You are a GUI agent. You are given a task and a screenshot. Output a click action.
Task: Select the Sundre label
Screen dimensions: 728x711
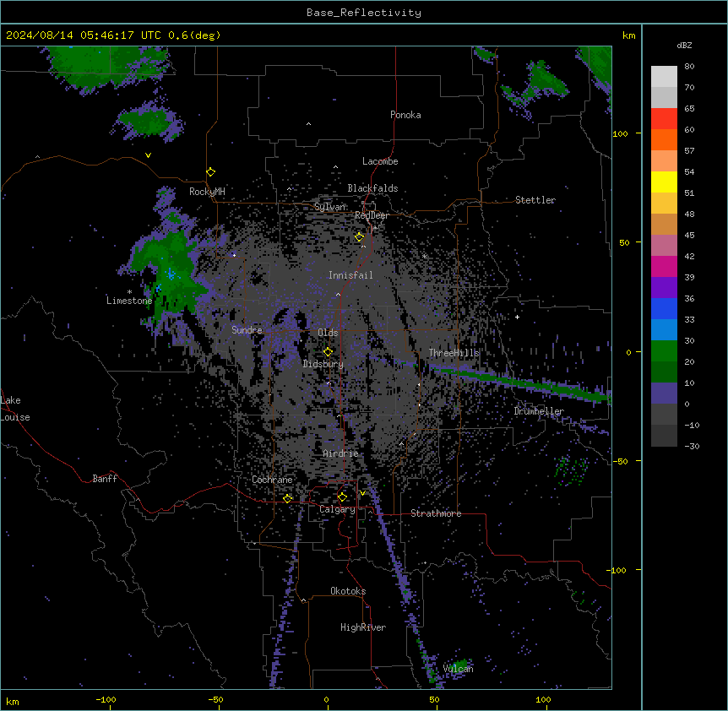[247, 330]
